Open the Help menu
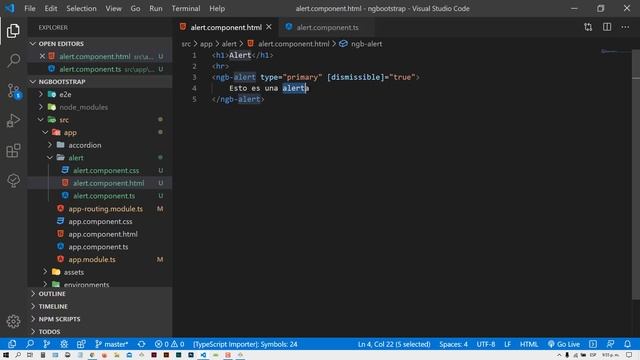640x360 pixels. [x=217, y=8]
